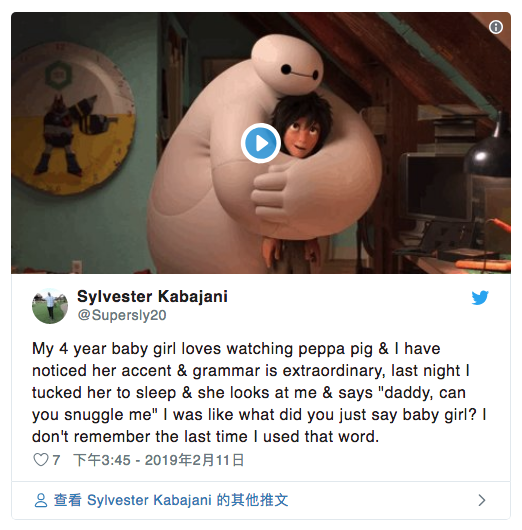Click Baymax's hand in the GIF
This screenshot has height=530, width=522.
(x=271, y=195)
